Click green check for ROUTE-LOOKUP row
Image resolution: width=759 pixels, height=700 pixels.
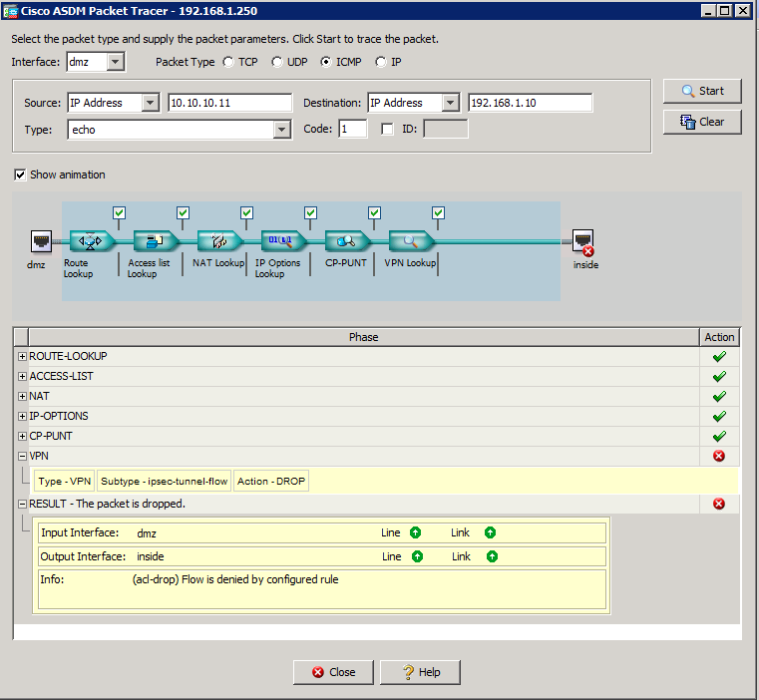[x=719, y=357]
